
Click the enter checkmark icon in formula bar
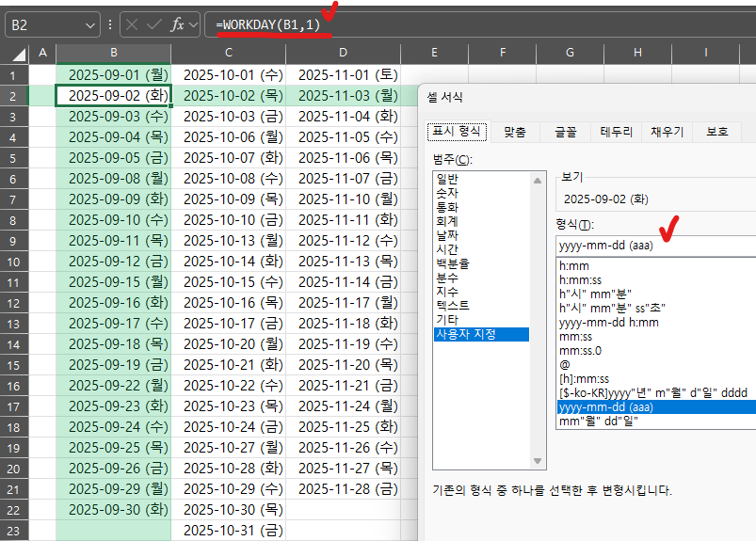[x=154, y=24]
